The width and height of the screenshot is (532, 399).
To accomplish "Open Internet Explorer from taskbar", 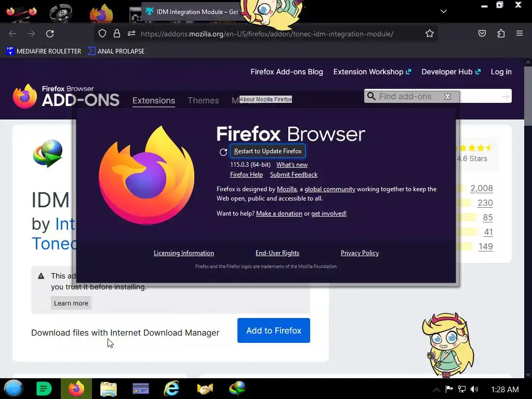I will (171, 389).
